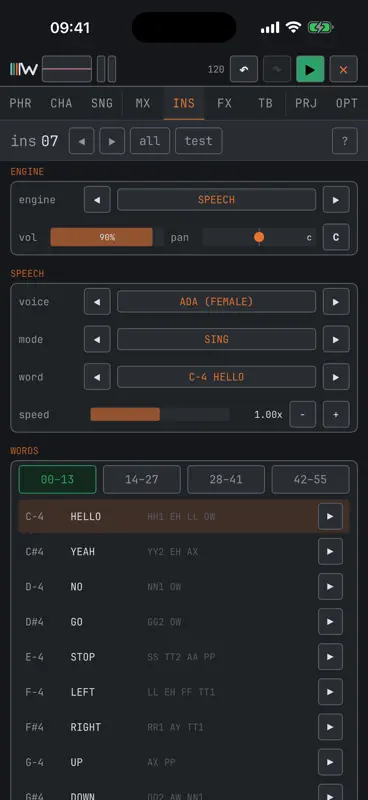Center pan with the C button
368x800 pixels.
tap(336, 237)
